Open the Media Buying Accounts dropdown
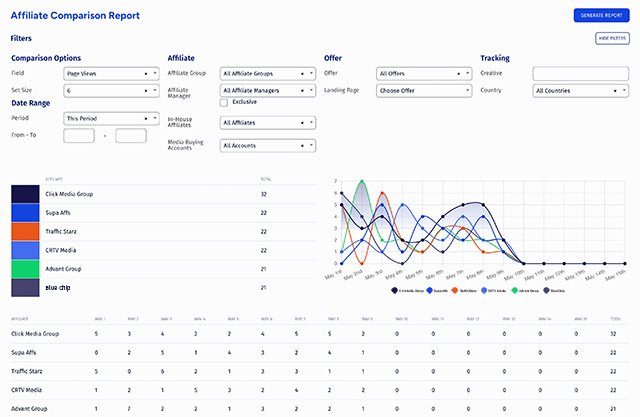 [x=267, y=145]
